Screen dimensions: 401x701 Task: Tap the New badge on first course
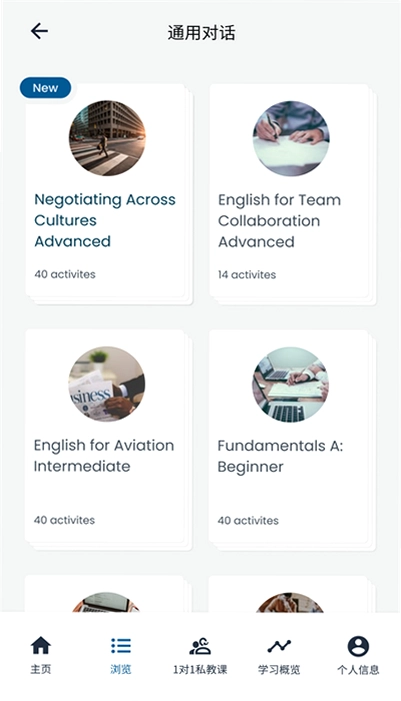click(45, 88)
